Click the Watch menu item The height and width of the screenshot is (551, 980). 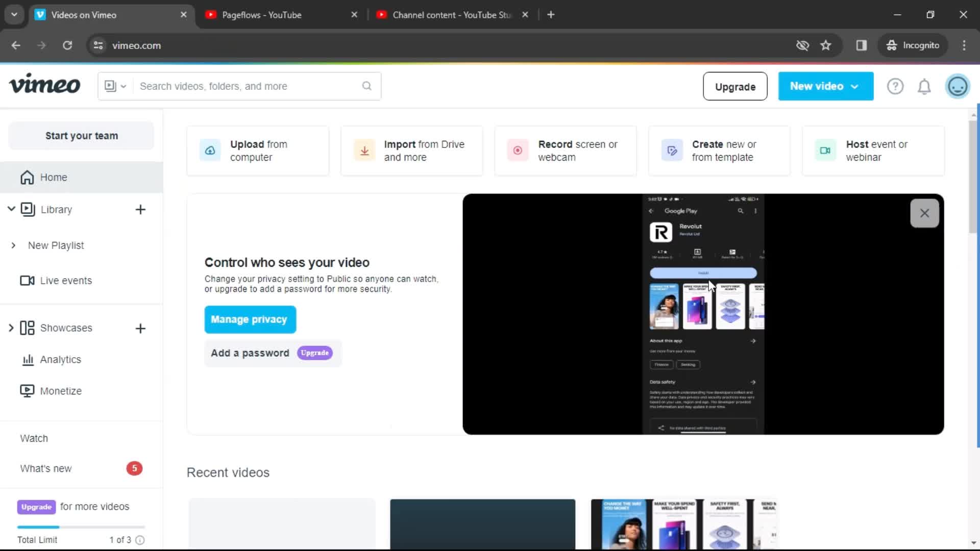(x=34, y=438)
